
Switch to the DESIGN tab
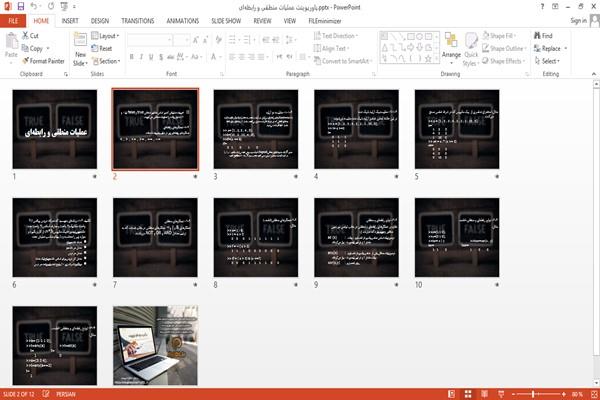pyautogui.click(x=100, y=21)
